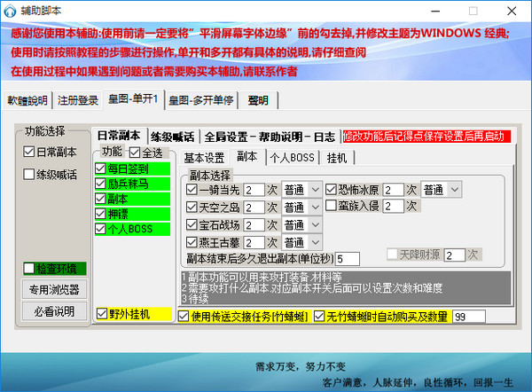Uncheck 一骑当先 dungeon

click(x=192, y=190)
